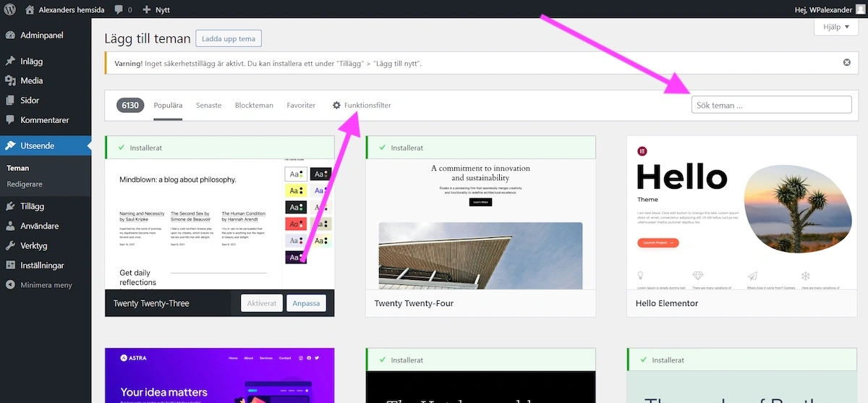The image size is (868, 403).
Task: Click the Lägg till teman heading
Action: 148,39
